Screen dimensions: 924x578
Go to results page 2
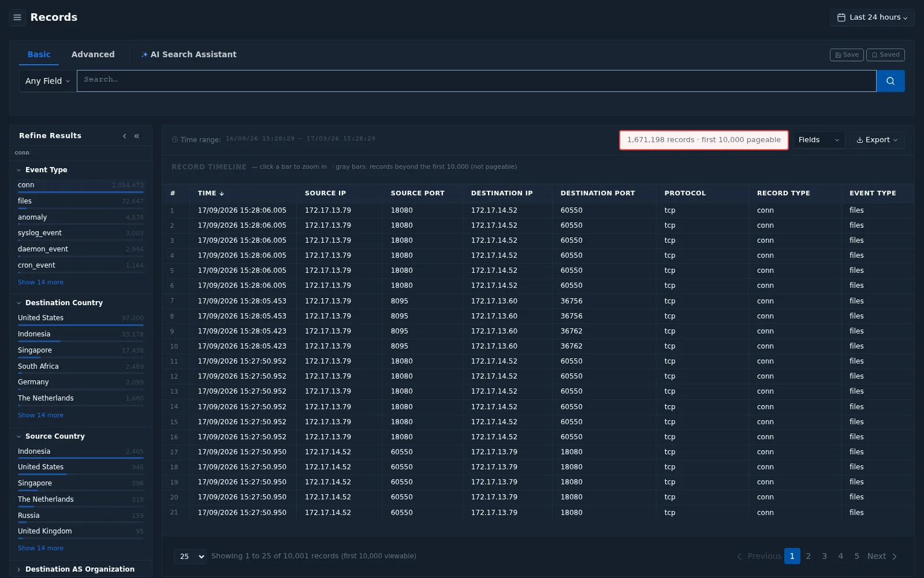point(808,557)
